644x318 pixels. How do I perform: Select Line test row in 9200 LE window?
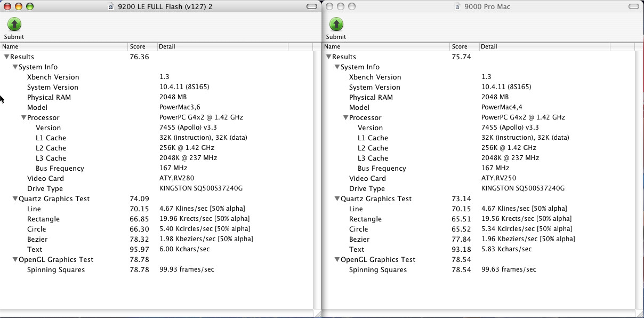tap(157, 209)
